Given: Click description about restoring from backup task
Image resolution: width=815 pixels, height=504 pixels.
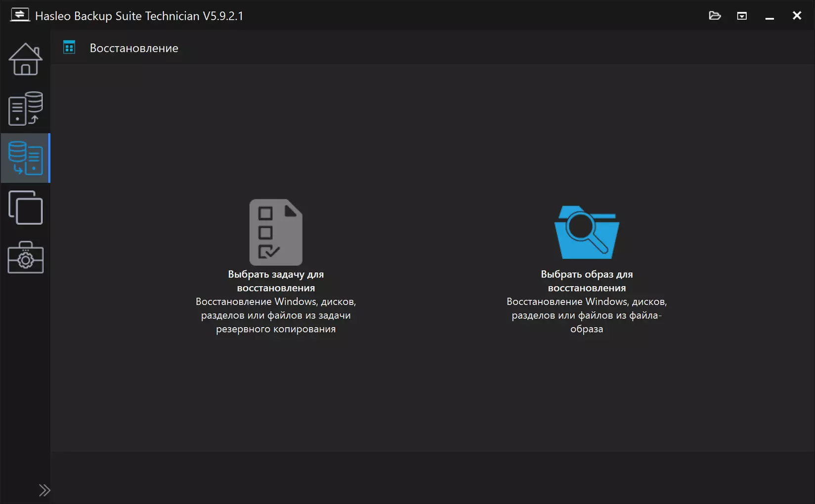Looking at the screenshot, I should coord(276,315).
